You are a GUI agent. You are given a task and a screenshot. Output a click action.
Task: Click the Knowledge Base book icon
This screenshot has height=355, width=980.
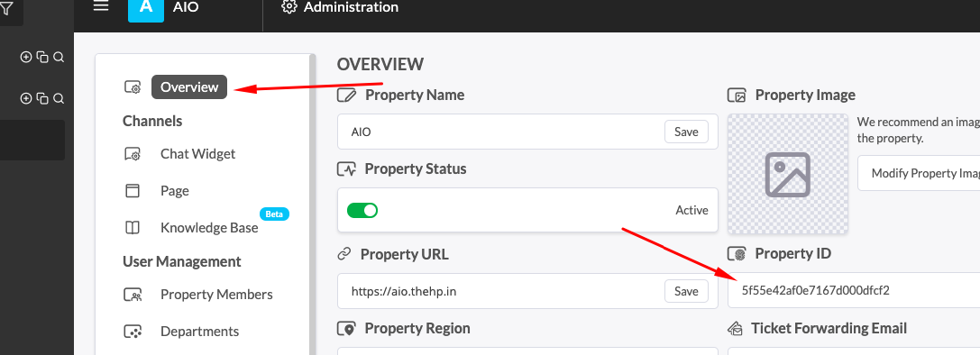[x=133, y=227]
